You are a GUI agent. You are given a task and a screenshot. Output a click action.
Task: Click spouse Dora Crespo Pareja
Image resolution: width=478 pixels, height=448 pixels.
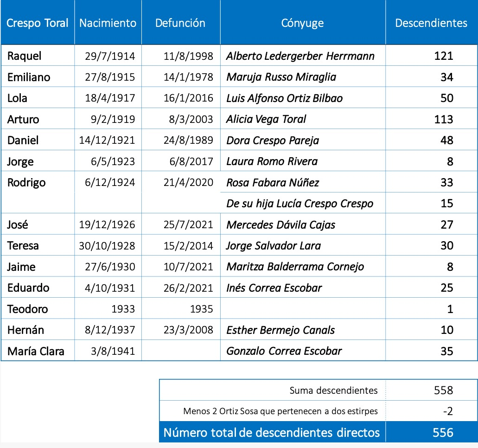pos(273,141)
